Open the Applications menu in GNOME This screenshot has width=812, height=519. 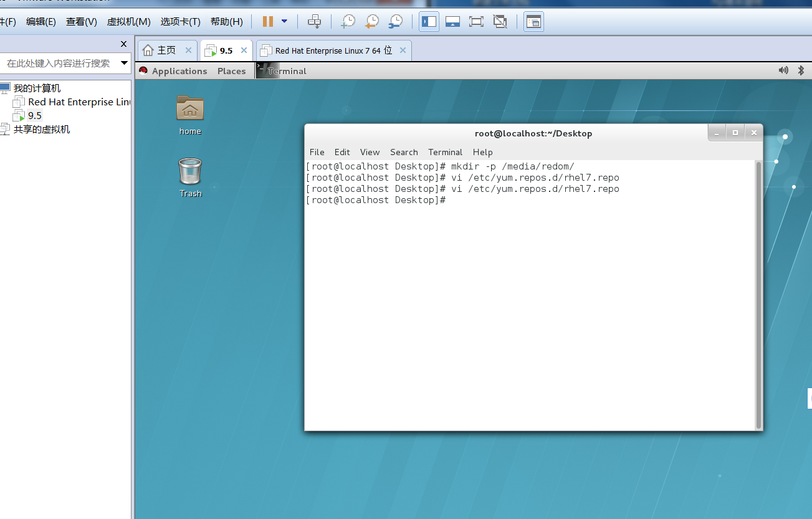(179, 71)
